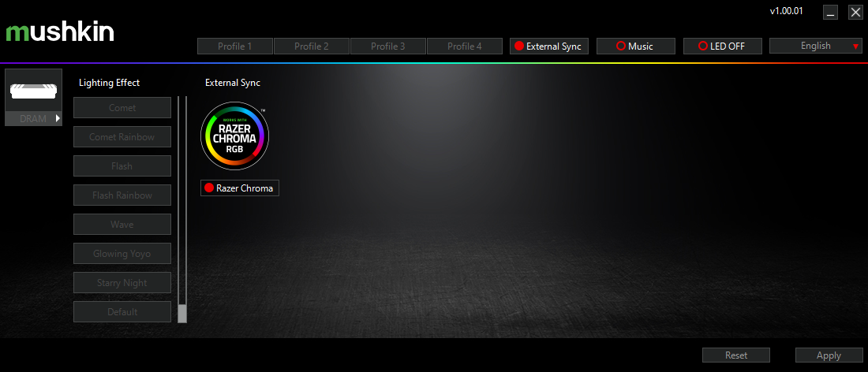
Task: Choose the Starry Night lighting effect
Action: (x=122, y=282)
